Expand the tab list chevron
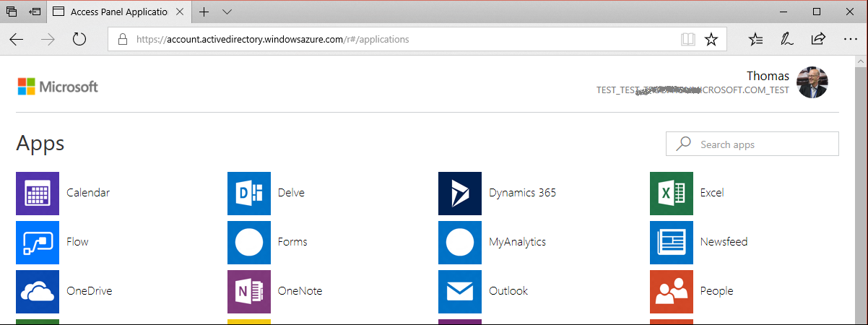 [227, 12]
